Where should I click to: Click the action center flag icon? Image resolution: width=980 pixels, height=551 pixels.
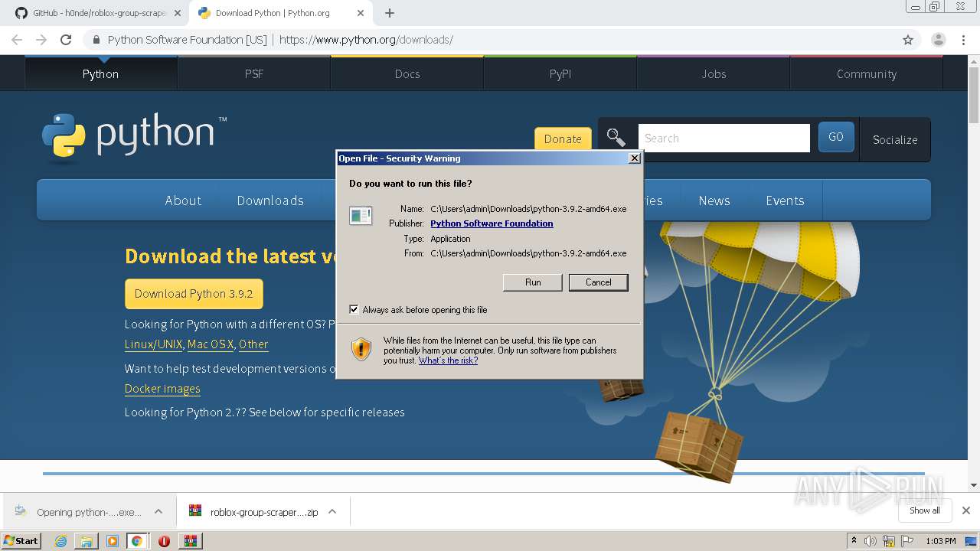coord(908,541)
